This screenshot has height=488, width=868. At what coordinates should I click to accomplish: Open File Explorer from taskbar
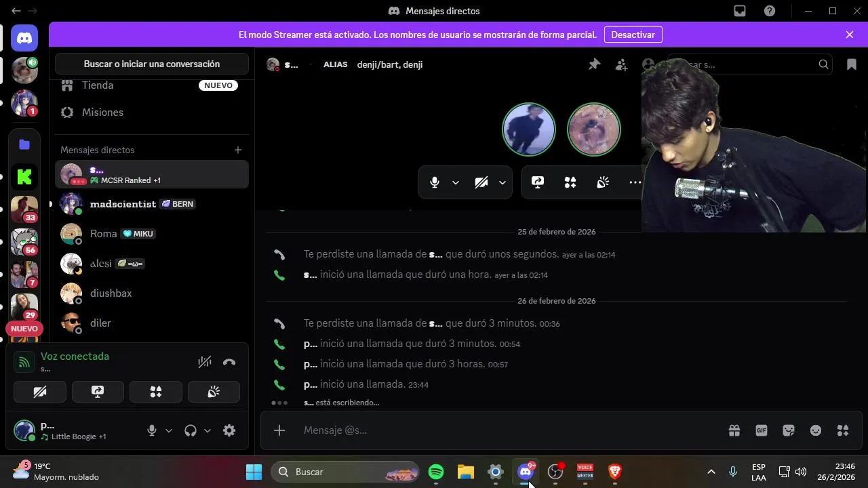[466, 472]
